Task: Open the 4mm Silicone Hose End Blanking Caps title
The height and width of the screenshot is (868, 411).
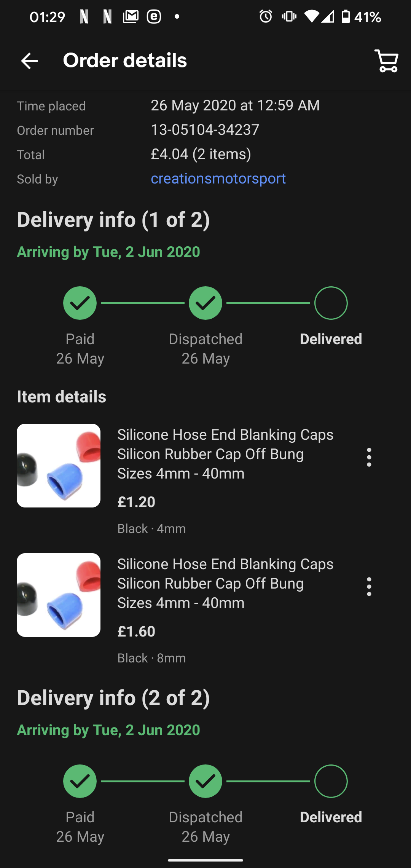Action: click(225, 454)
